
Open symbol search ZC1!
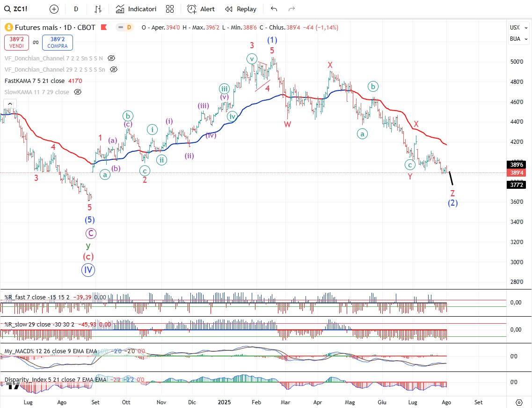coord(16,9)
